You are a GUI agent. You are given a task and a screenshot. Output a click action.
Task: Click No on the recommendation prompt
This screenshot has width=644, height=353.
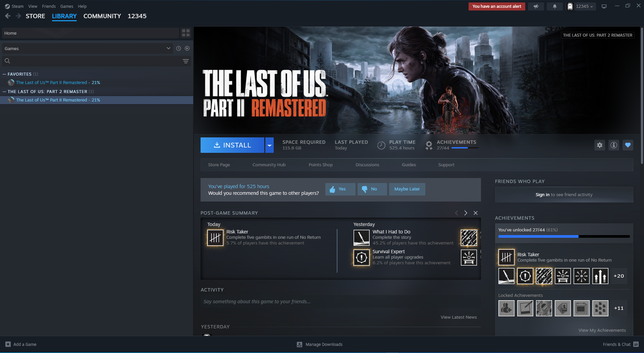[x=372, y=189]
